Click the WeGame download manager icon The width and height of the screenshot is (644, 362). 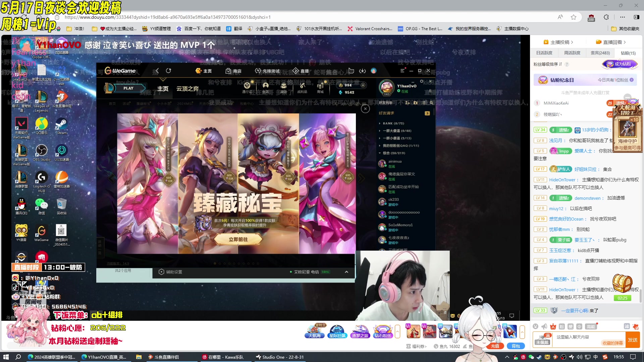click(x=362, y=71)
